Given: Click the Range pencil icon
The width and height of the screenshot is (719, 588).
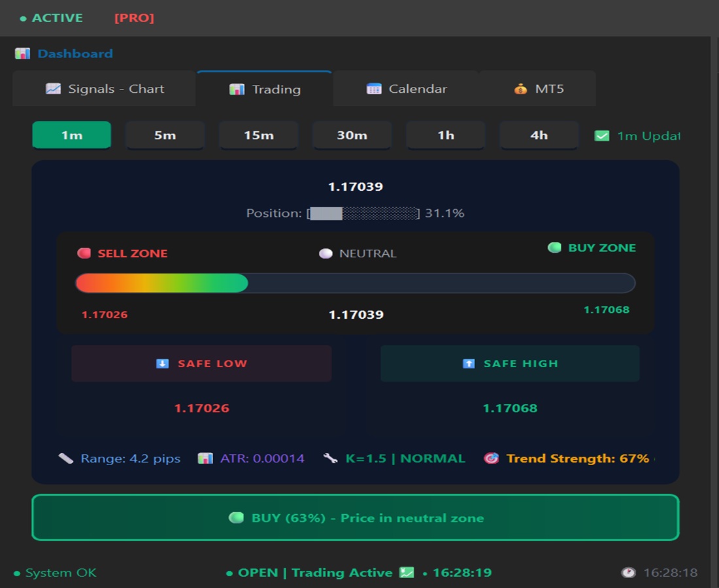Looking at the screenshot, I should [66, 458].
